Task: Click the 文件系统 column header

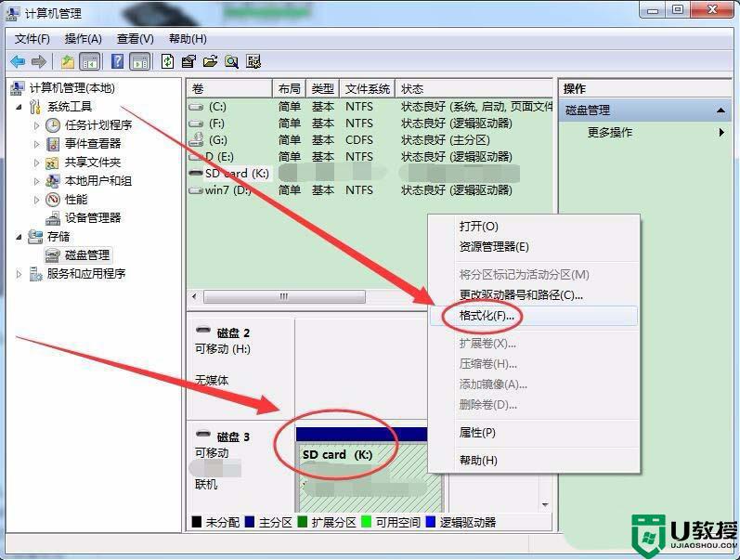Action: 367,89
